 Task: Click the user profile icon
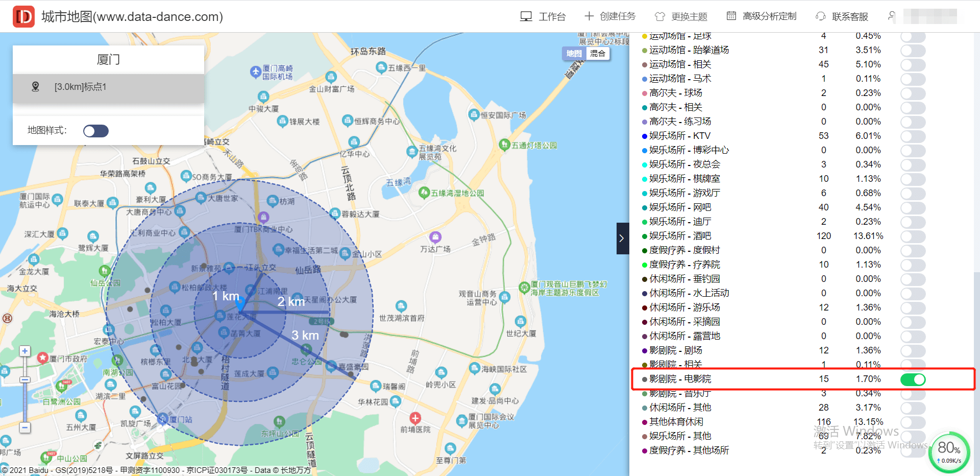pyautogui.click(x=892, y=16)
